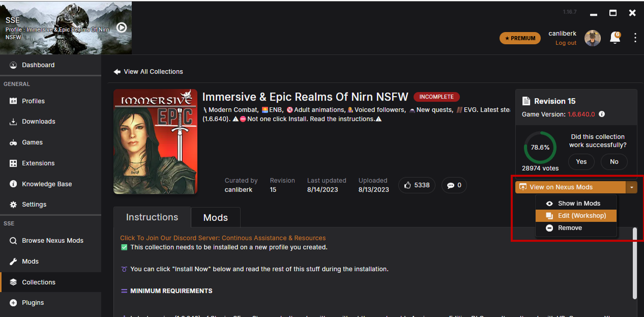Open comments via the speech bubble icon
The width and height of the screenshot is (644, 317).
[x=450, y=185]
